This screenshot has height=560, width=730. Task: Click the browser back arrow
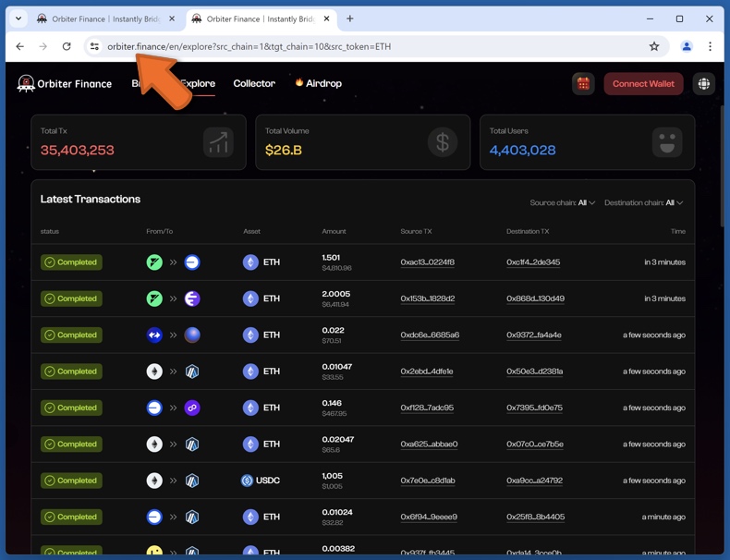click(19, 46)
